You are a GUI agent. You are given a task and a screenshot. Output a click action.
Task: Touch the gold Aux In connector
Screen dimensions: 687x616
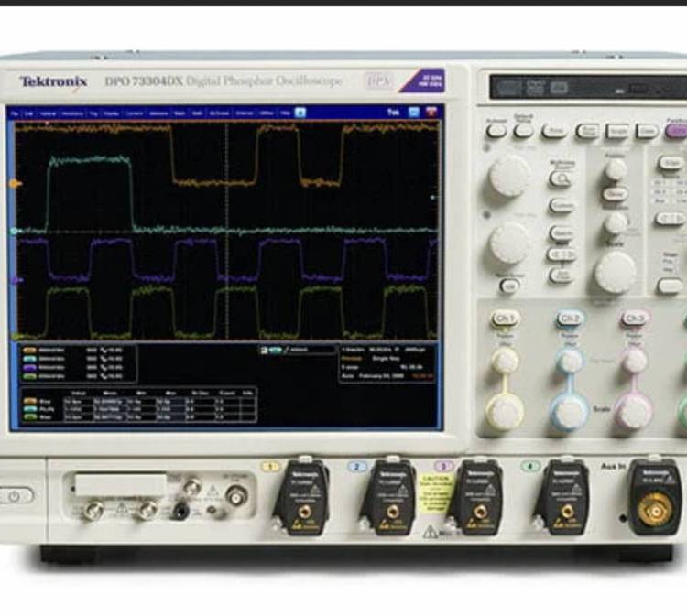655,510
